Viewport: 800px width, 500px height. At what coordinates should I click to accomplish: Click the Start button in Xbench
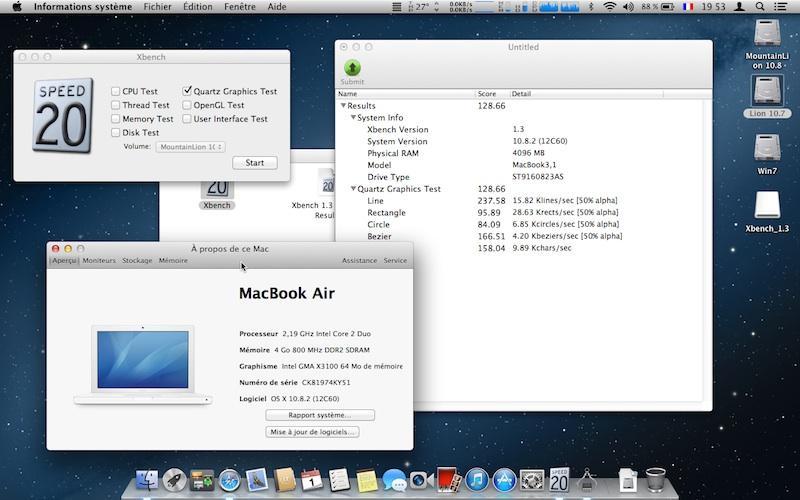point(254,163)
